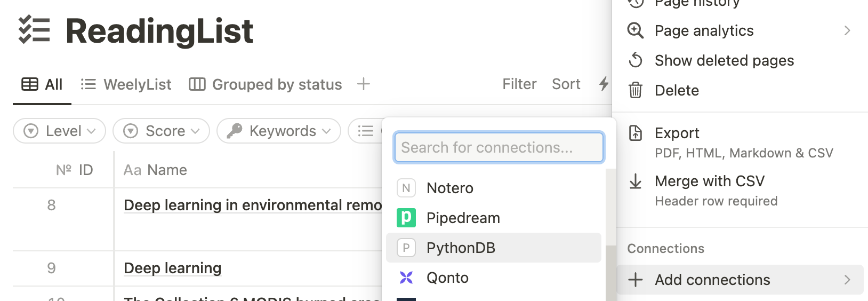Click the board icon on Grouped by status
Screen dimensions: 868x301
197,84
